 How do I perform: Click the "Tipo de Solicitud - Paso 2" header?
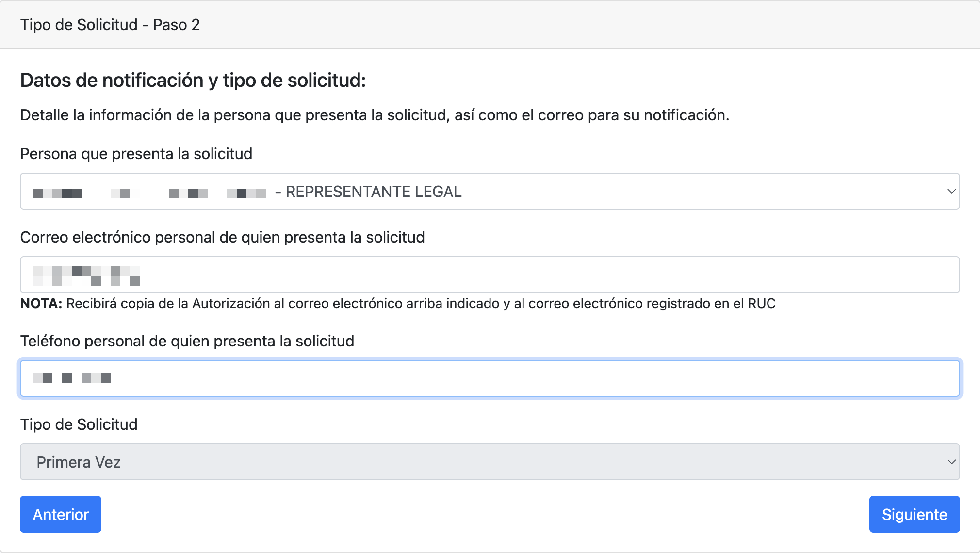[110, 24]
